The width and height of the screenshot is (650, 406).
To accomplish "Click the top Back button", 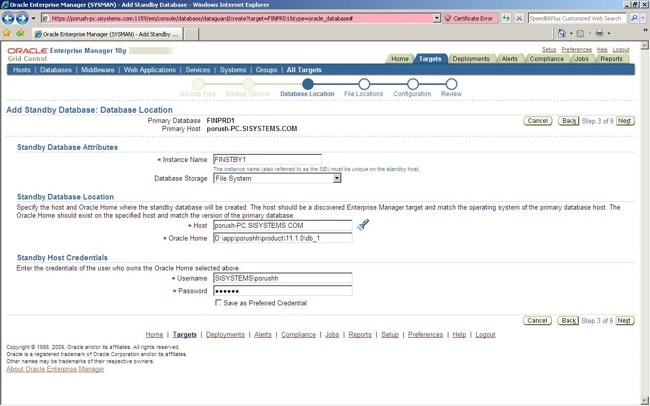I will tap(568, 121).
